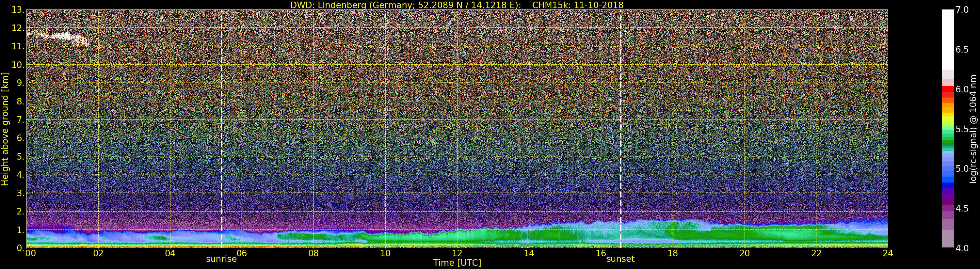Click the '4.' height tick label
This screenshot has width=980, height=269.
tap(20, 175)
